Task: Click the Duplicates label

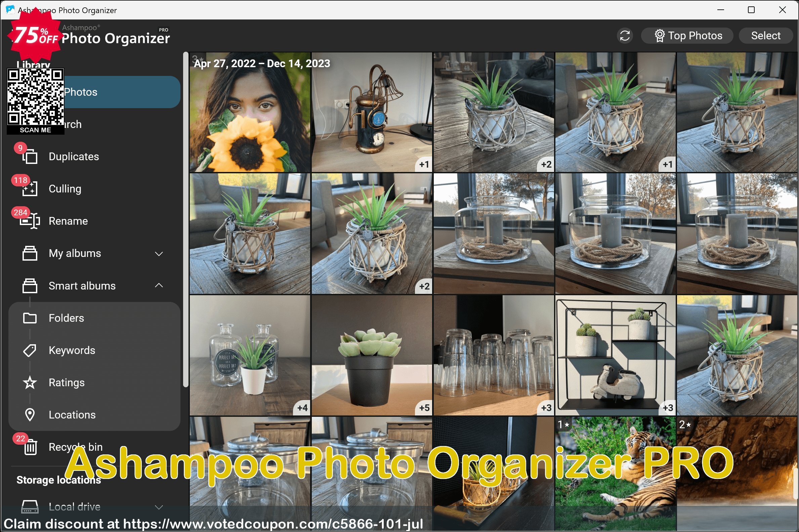Action: (74, 157)
